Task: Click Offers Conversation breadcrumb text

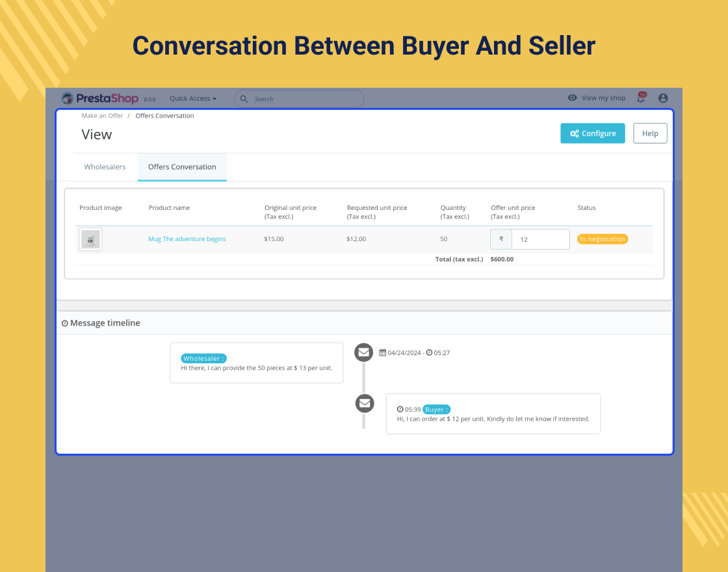Action: pos(165,116)
